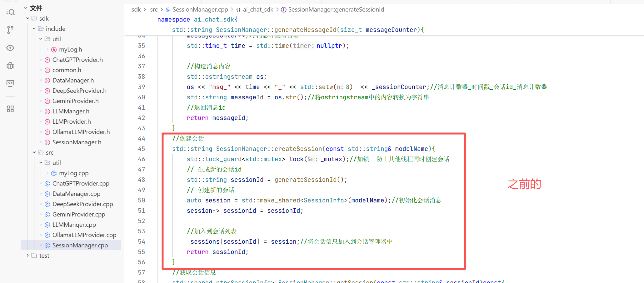The width and height of the screenshot is (644, 283).
Task: Open DeepSeekProvider.h file
Action: pos(79,91)
